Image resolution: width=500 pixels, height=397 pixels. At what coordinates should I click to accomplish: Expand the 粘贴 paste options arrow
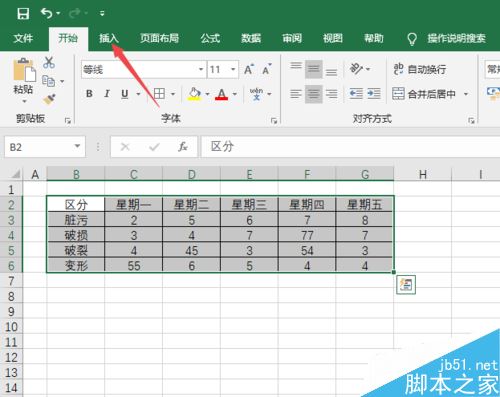click(24, 101)
